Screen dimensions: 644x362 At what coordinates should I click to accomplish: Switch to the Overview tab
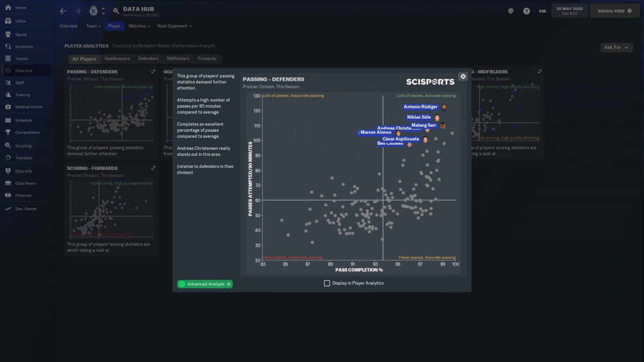68,26
